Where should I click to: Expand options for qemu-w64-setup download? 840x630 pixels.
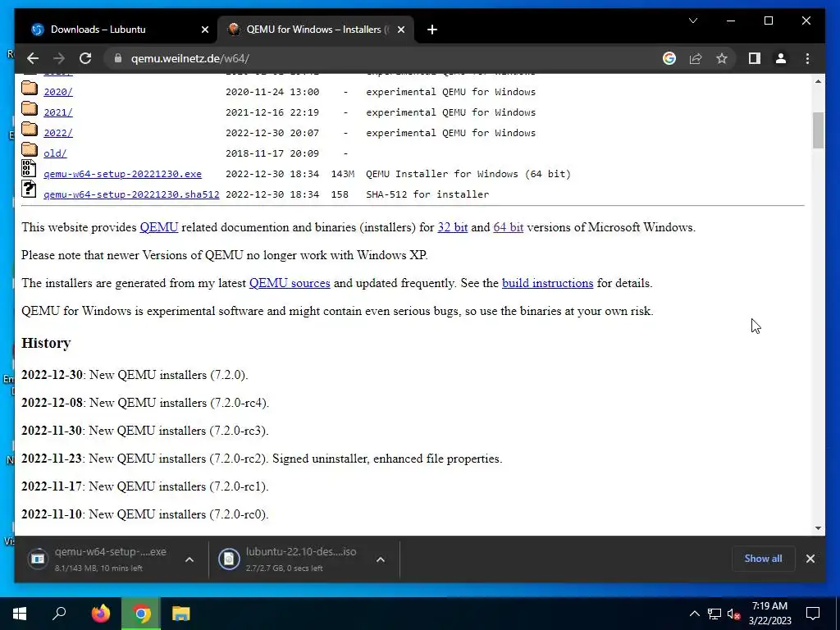tap(189, 559)
